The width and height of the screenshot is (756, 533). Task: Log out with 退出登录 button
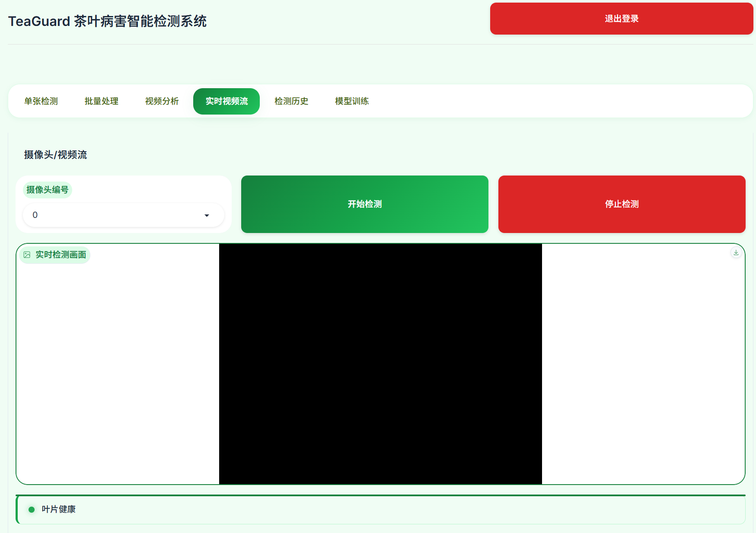coord(622,19)
